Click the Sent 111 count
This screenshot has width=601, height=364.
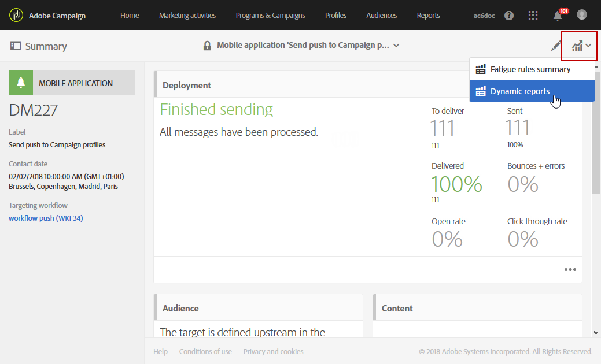(x=518, y=128)
